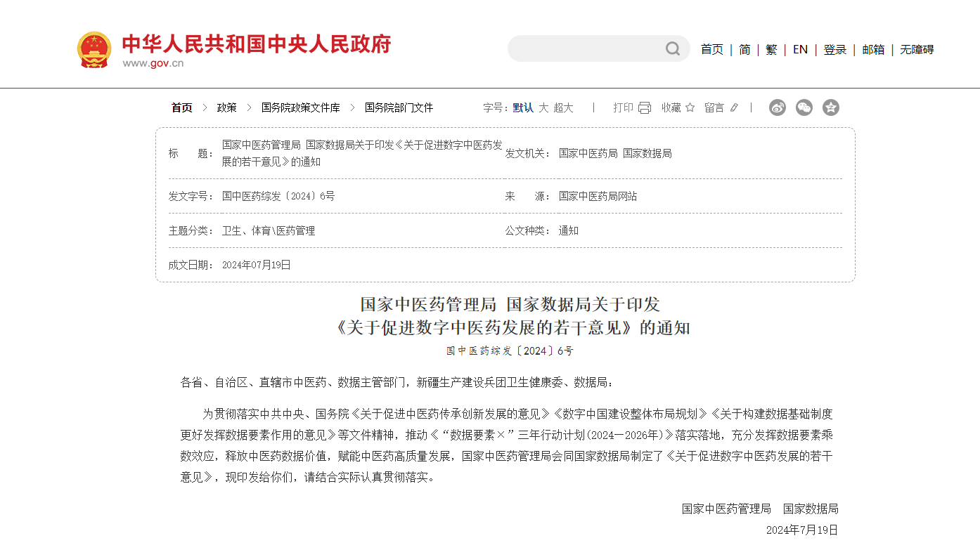The image size is (980, 550).
Task: Click the centered document number under headline
Action: [510, 351]
